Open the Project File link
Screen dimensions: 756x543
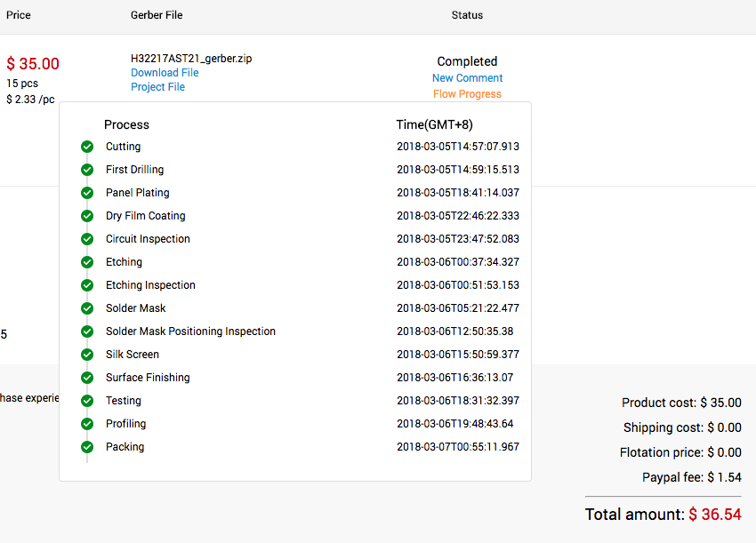158,87
